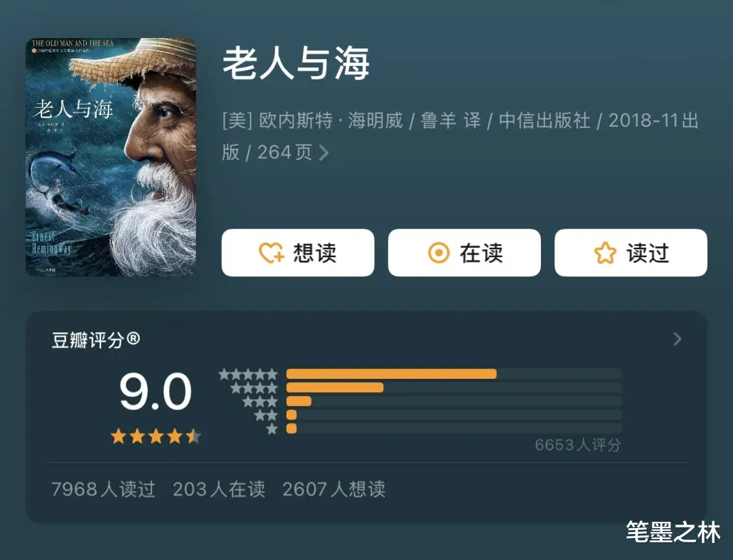Click the orange rating stars under 9.0
Screen dimensions: 733x560
pos(155,436)
